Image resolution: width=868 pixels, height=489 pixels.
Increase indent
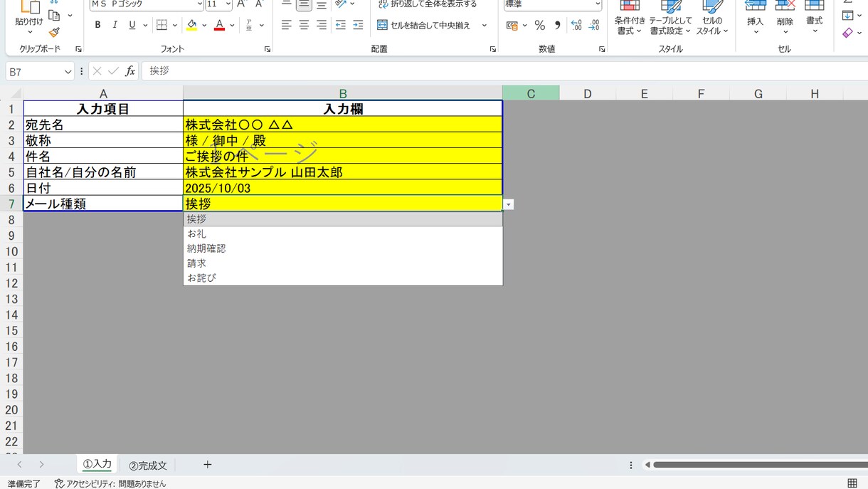click(358, 25)
